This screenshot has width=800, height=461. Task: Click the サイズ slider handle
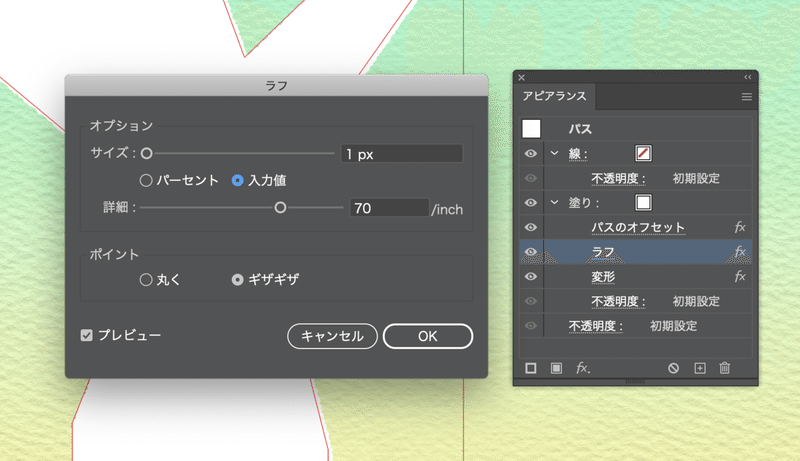point(146,153)
